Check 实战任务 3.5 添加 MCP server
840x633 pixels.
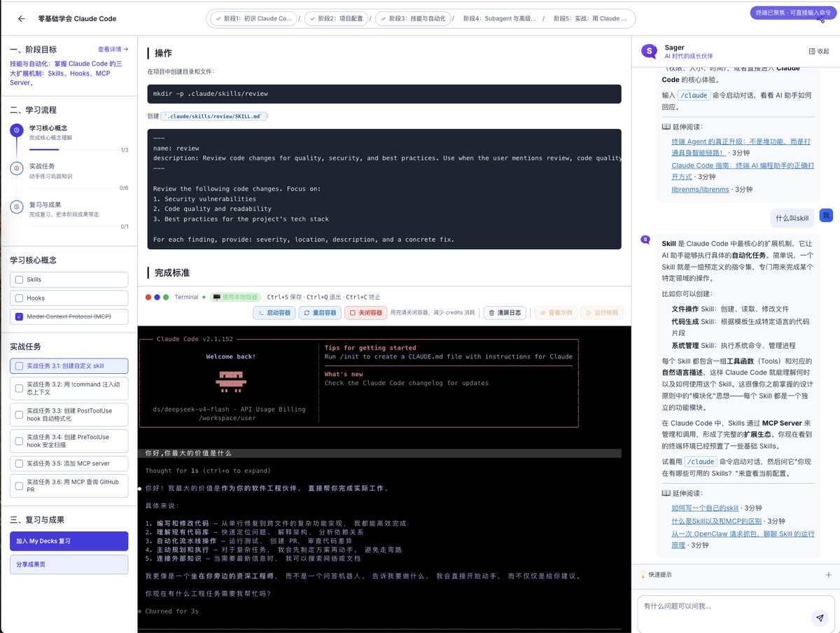20,464
